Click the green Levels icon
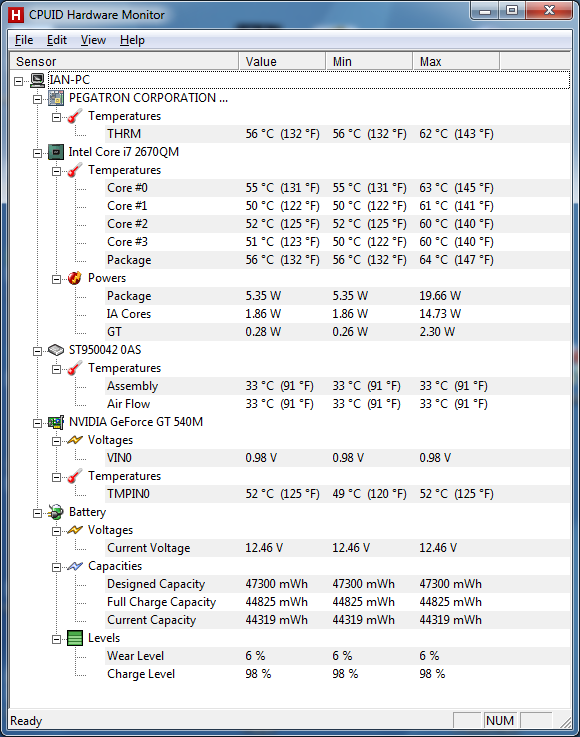This screenshot has height=737, width=580. point(75,638)
